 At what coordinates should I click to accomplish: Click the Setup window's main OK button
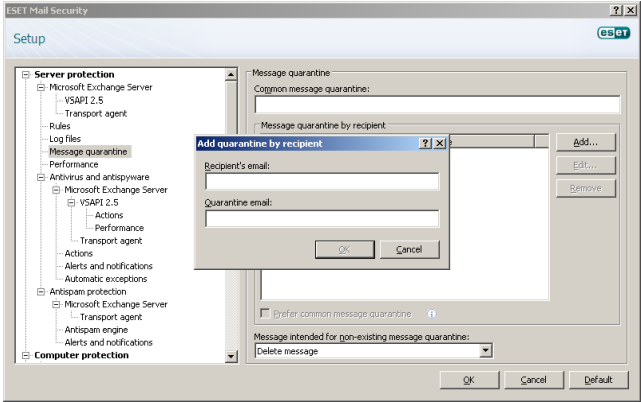[x=469, y=380]
